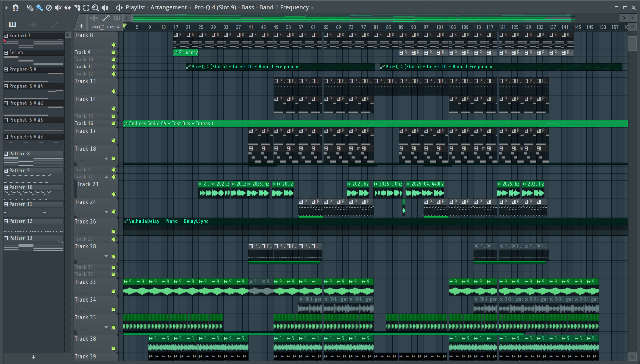Click Playlist - Arrangement breadcrumb
The width and height of the screenshot is (640, 364).
[156, 8]
